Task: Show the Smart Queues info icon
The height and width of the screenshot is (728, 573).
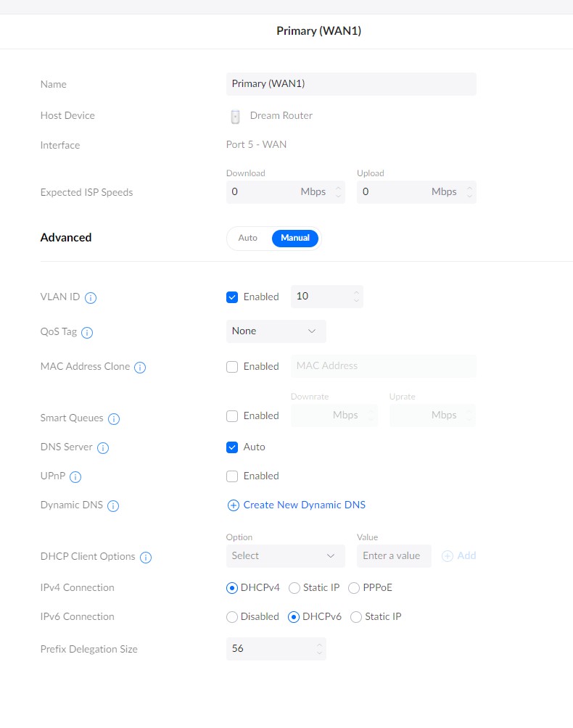Action: coord(114,419)
